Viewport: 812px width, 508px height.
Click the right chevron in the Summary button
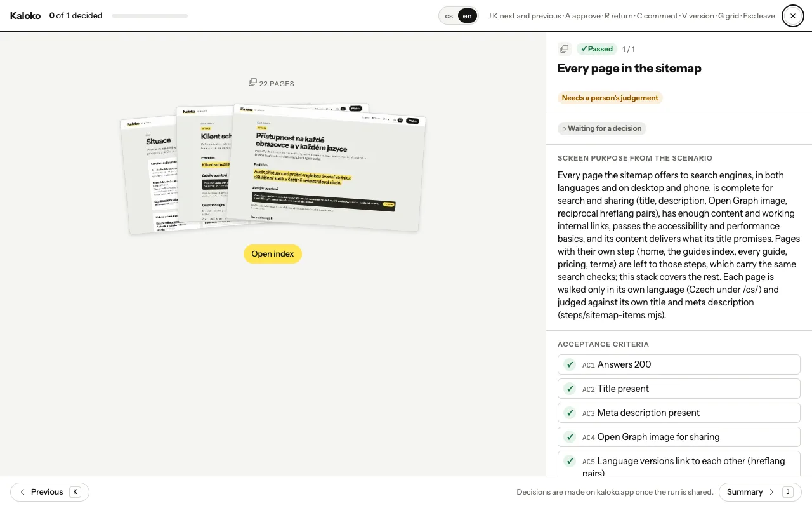pos(772,492)
